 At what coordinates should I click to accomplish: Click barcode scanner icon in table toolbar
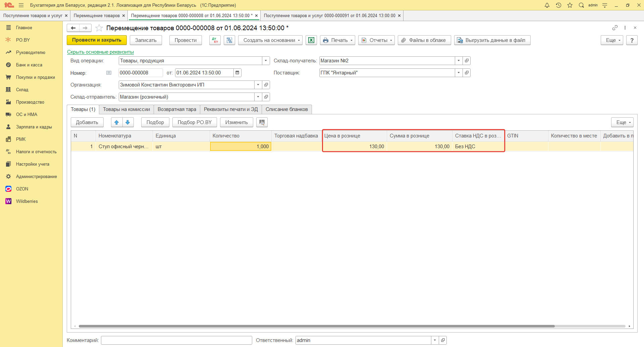262,122
